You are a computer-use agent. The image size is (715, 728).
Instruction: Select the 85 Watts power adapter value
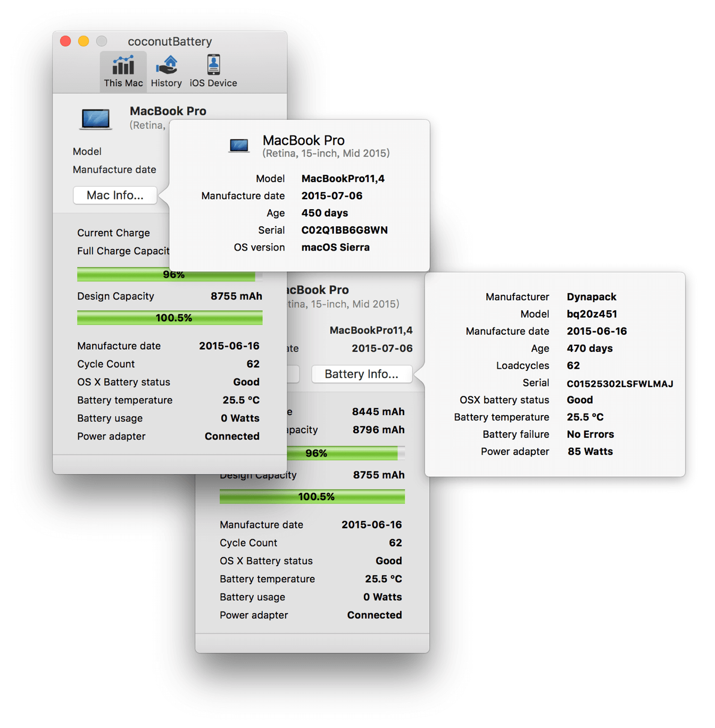590,451
